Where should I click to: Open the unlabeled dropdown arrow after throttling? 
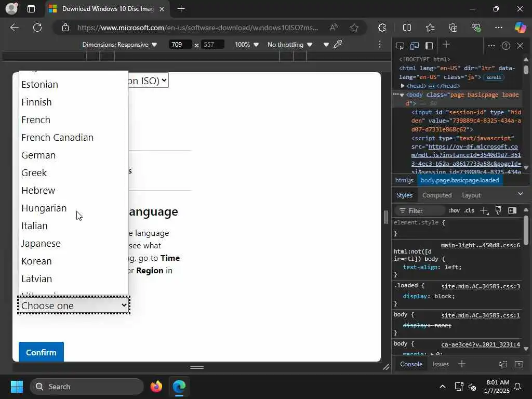326,45
